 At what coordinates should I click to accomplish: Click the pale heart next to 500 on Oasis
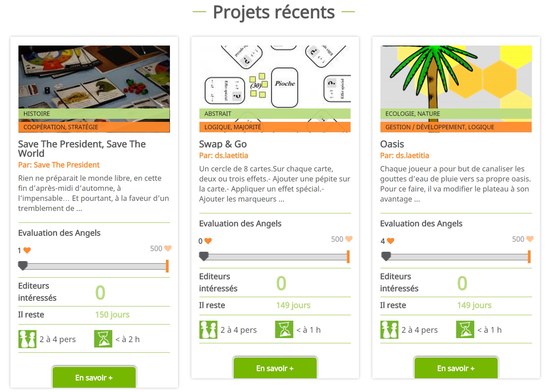click(530, 239)
